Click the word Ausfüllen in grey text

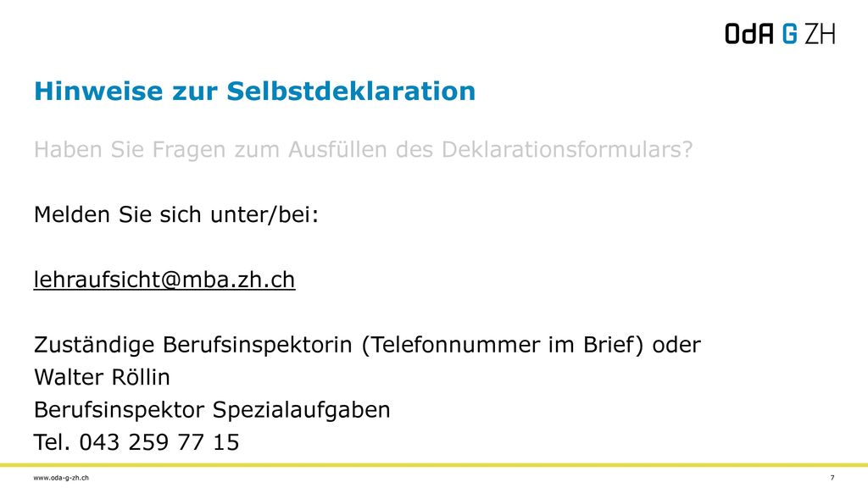(337, 150)
